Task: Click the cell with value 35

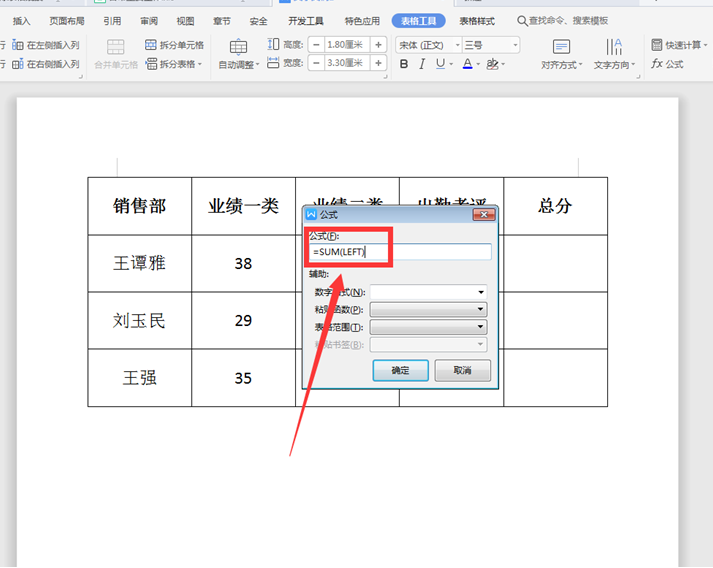Action: click(x=243, y=378)
